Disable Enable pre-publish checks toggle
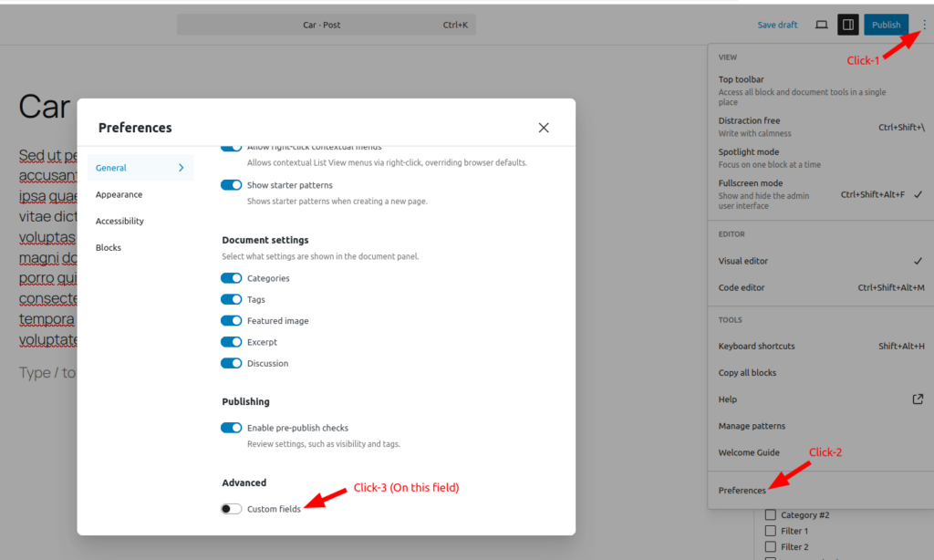 (x=231, y=428)
